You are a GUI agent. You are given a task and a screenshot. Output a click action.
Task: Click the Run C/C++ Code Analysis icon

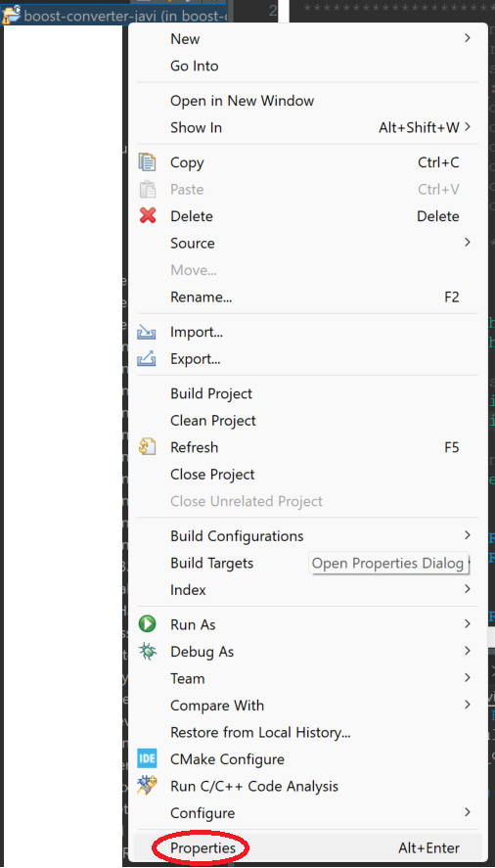tap(148, 786)
